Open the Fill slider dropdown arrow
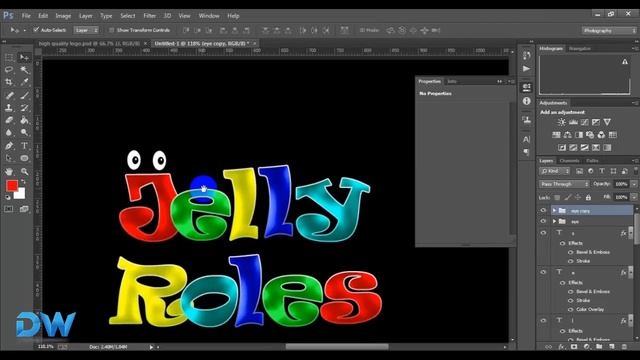This screenshot has width=640, height=360. point(634,198)
